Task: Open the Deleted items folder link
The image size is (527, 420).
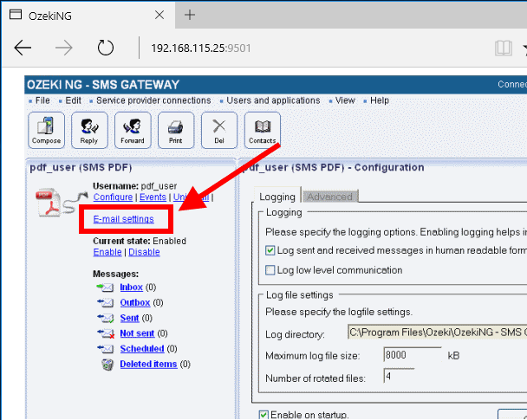Action: (x=148, y=365)
